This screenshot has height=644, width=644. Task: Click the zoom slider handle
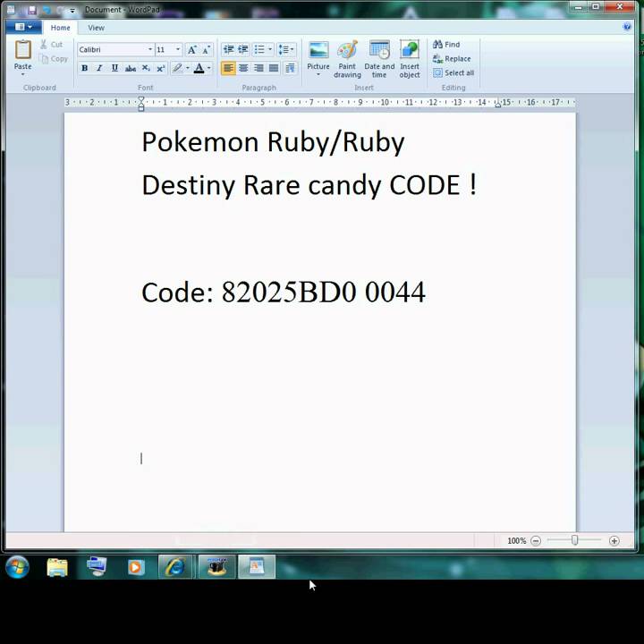[x=575, y=540]
